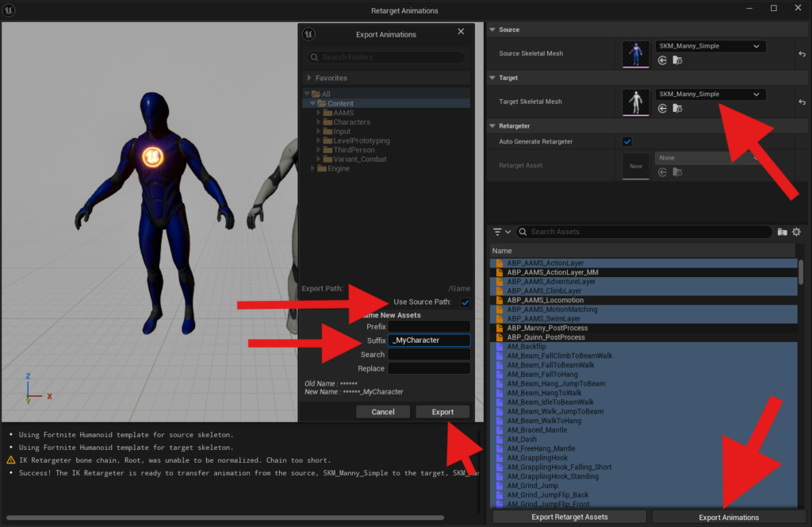Use selected asset for Target Skeletal Mesh
Viewport: 812px width, 527px height.
(662, 108)
